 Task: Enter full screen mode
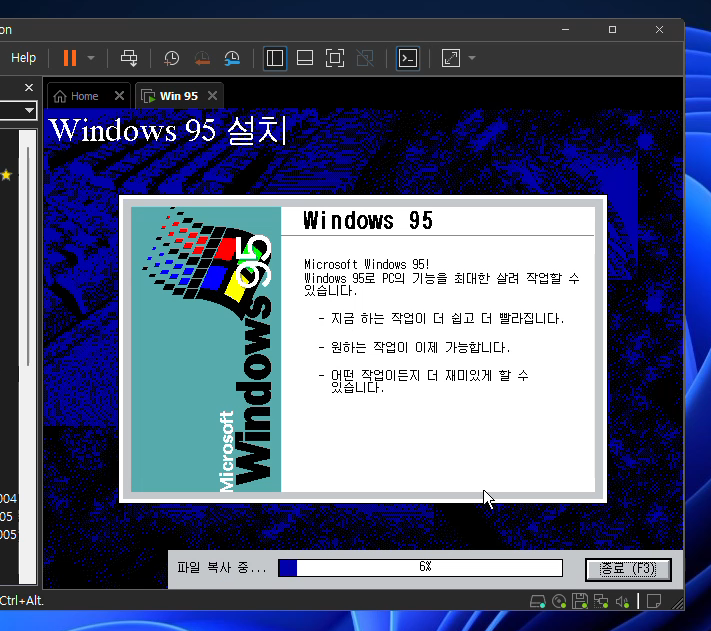335,58
